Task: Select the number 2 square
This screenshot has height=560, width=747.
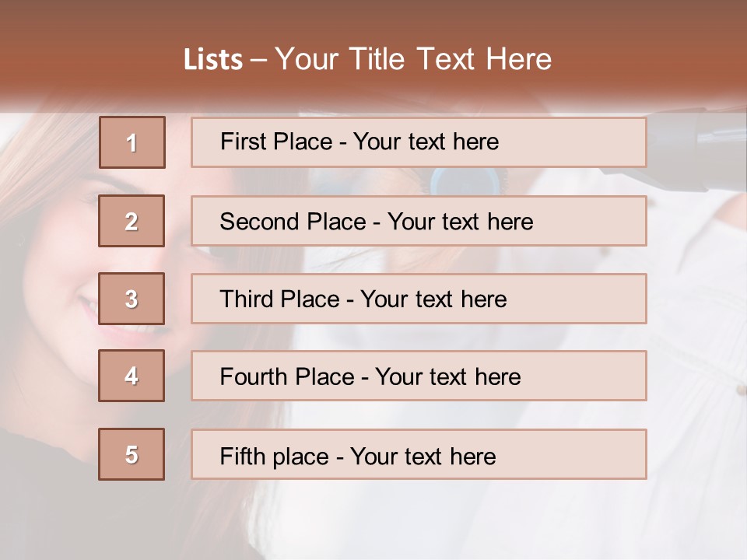Action: 132,221
